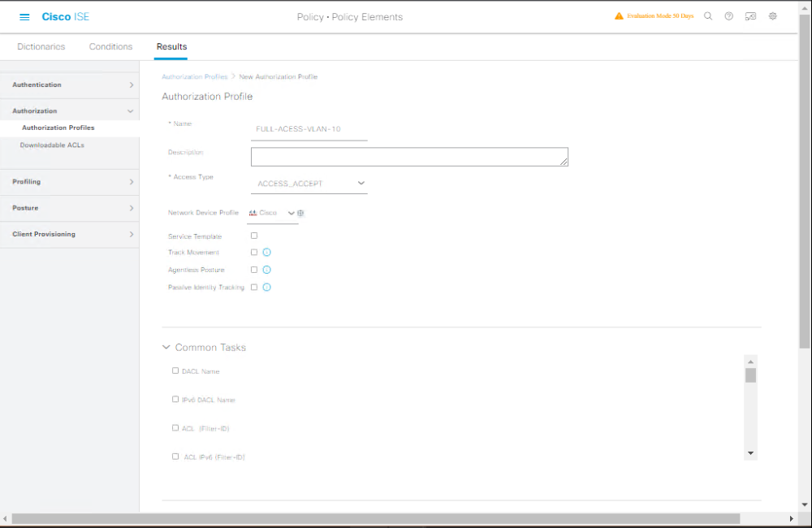Enable the Service Template checkbox
This screenshot has height=528, width=812.
click(x=254, y=236)
